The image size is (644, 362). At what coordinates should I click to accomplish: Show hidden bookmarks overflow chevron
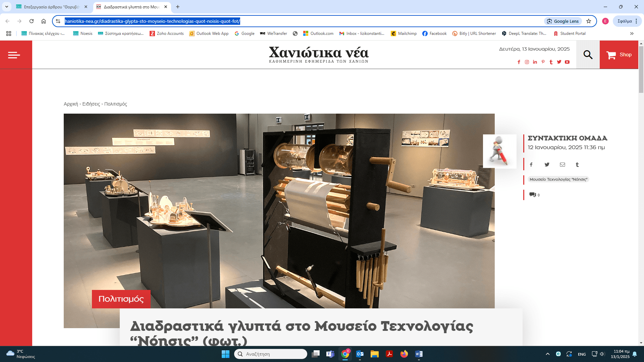632,34
